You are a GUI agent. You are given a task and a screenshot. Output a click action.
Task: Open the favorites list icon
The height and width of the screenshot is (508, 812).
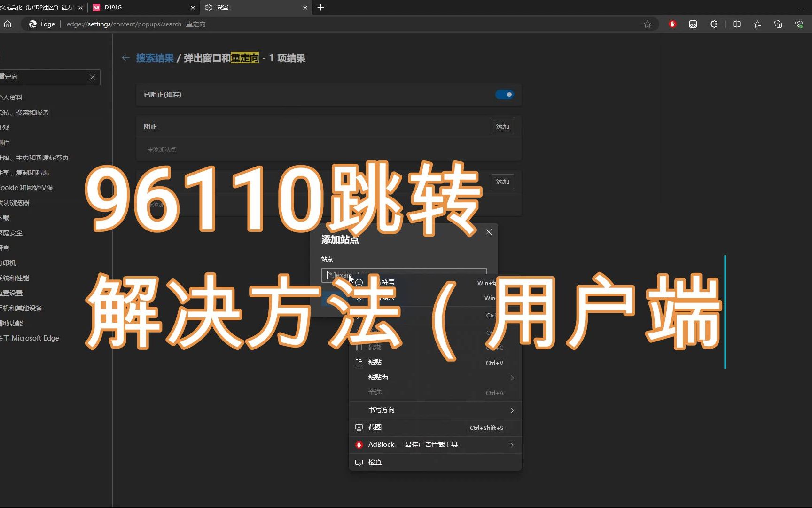pyautogui.click(x=757, y=24)
